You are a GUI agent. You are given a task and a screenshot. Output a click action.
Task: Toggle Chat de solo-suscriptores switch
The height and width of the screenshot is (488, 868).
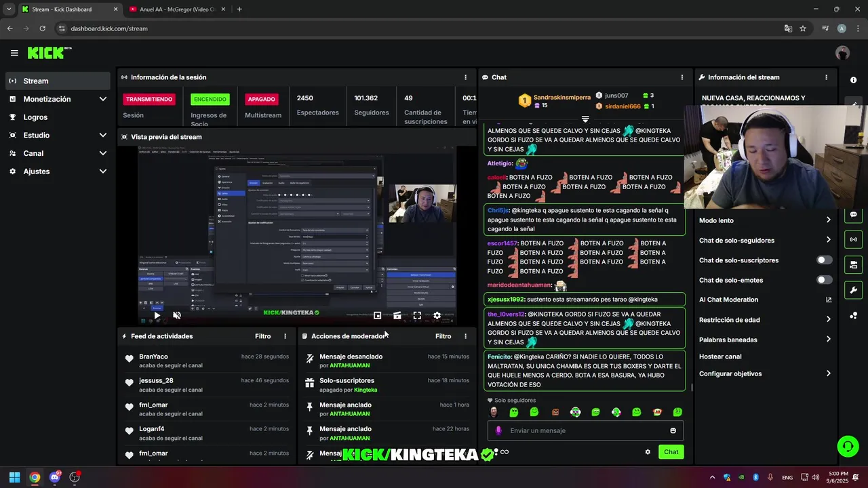tap(824, 260)
